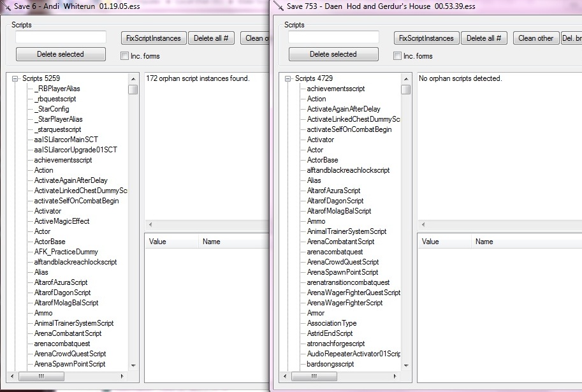The width and height of the screenshot is (582, 392).
Task: Click scroll-up arrow of Scripts 4729 tree
Action: 405,78
